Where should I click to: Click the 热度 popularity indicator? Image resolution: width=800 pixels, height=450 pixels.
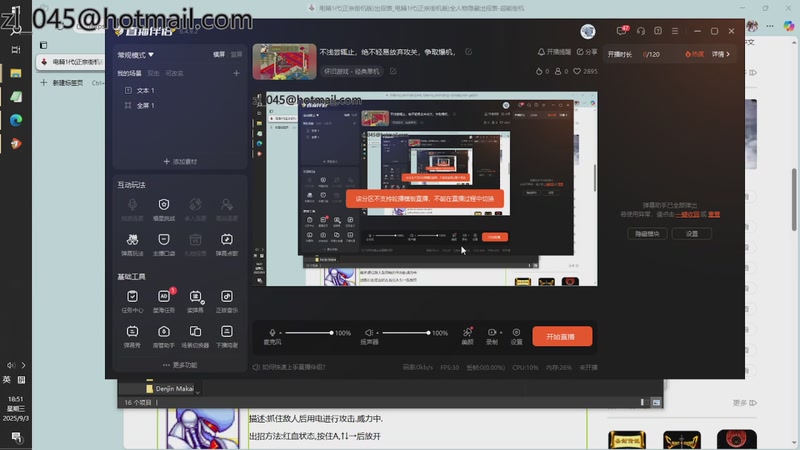coord(695,54)
